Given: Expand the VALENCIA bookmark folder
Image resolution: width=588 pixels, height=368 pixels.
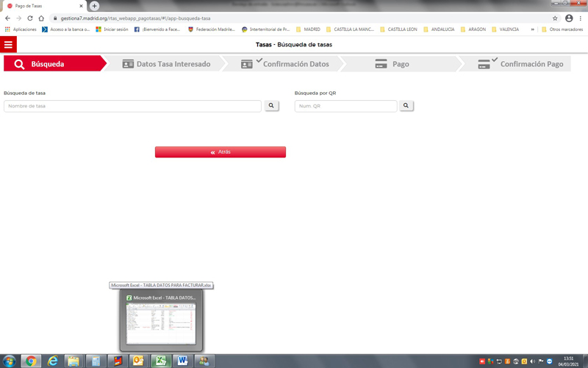Looking at the screenshot, I should (x=505, y=29).
